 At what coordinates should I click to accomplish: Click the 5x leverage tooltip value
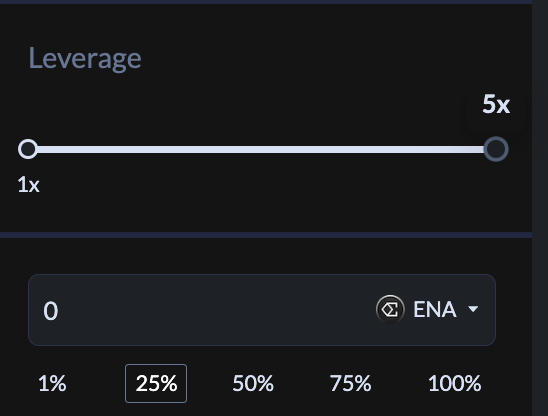496,104
